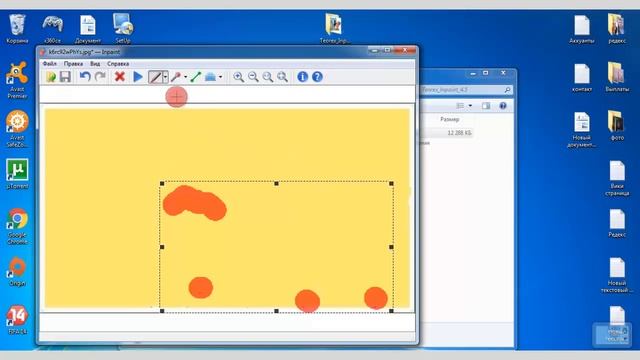
Task: Open the Корзина recycle bin icon
Action: point(17,29)
